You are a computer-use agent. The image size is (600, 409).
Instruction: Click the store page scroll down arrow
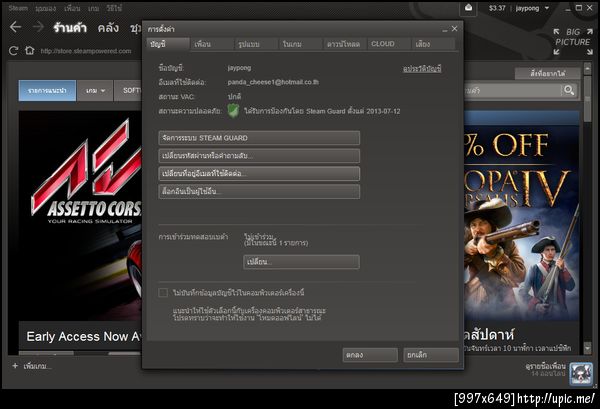[587, 348]
